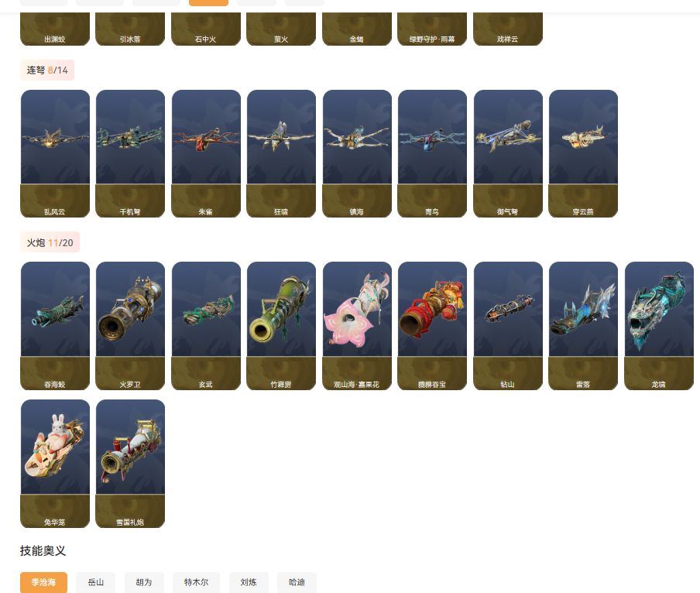The width and height of the screenshot is (700, 593).
Task: Select the 刘炼 skill tab
Action: click(x=249, y=582)
